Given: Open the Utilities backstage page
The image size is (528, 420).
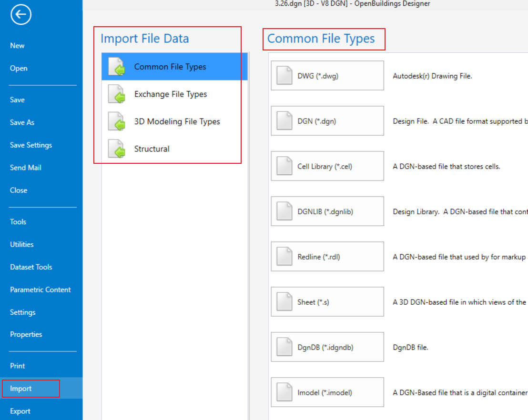Looking at the screenshot, I should [x=21, y=245].
